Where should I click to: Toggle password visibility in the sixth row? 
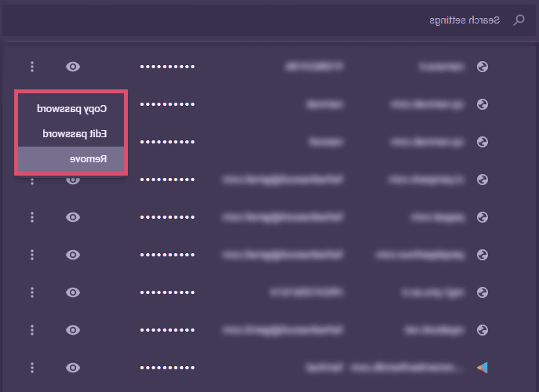73,255
